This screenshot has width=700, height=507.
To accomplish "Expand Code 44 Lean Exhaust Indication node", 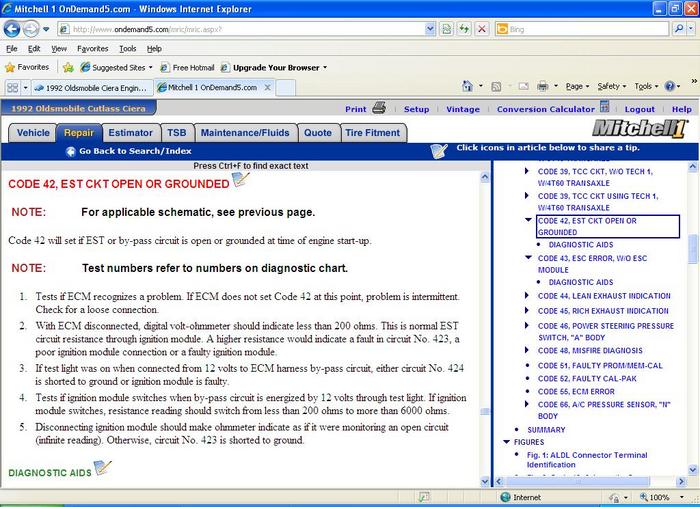I will [x=527, y=295].
